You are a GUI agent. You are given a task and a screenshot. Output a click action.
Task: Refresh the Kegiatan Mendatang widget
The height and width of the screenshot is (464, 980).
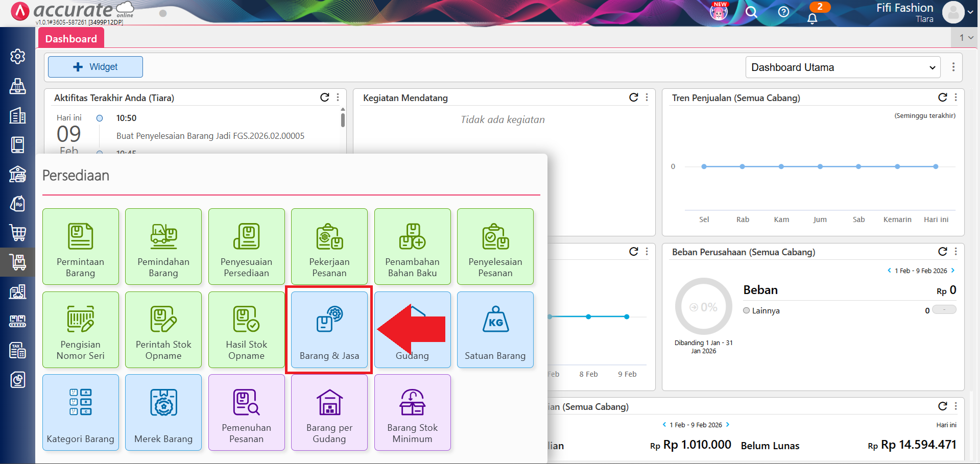[x=633, y=97]
